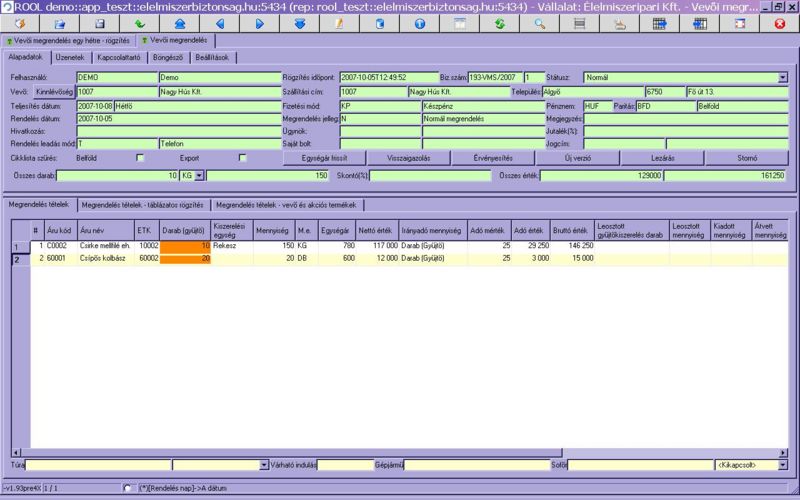Click the magnifier search icon in toolbar
Viewport: 800px width, 500px height.
click(539, 22)
